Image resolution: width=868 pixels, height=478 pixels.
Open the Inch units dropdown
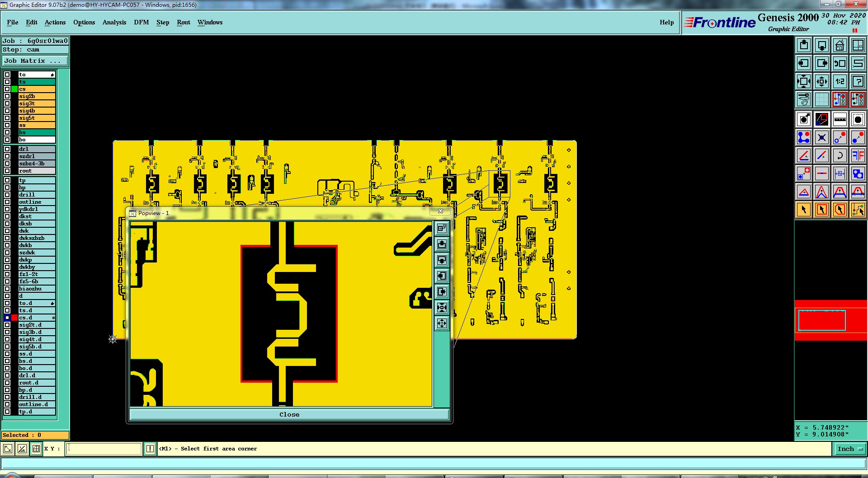point(850,449)
